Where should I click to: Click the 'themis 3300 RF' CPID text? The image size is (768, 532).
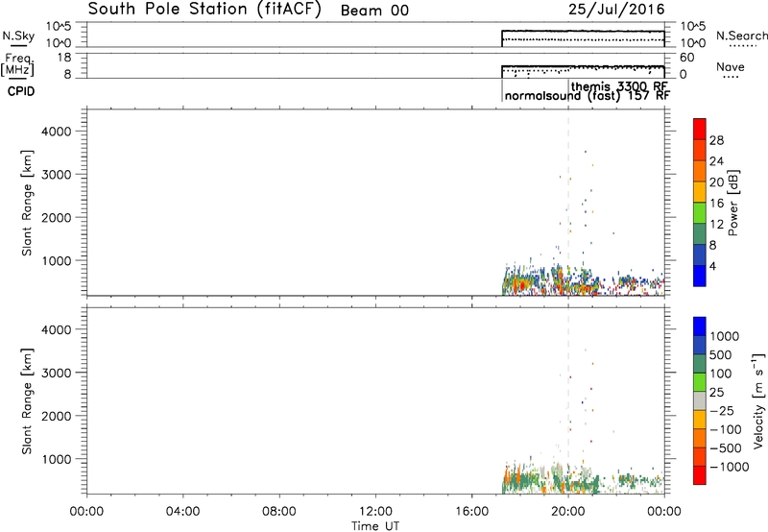619,86
